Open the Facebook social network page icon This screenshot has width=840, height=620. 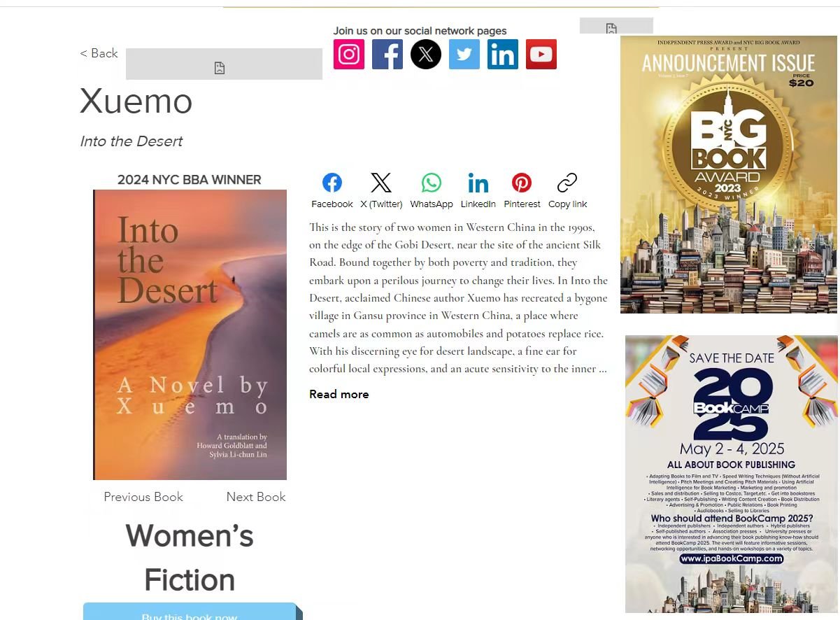387,54
